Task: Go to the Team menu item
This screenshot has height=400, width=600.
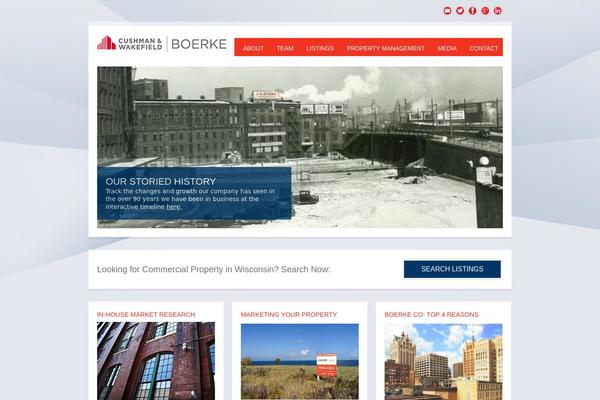Action: 285,48
